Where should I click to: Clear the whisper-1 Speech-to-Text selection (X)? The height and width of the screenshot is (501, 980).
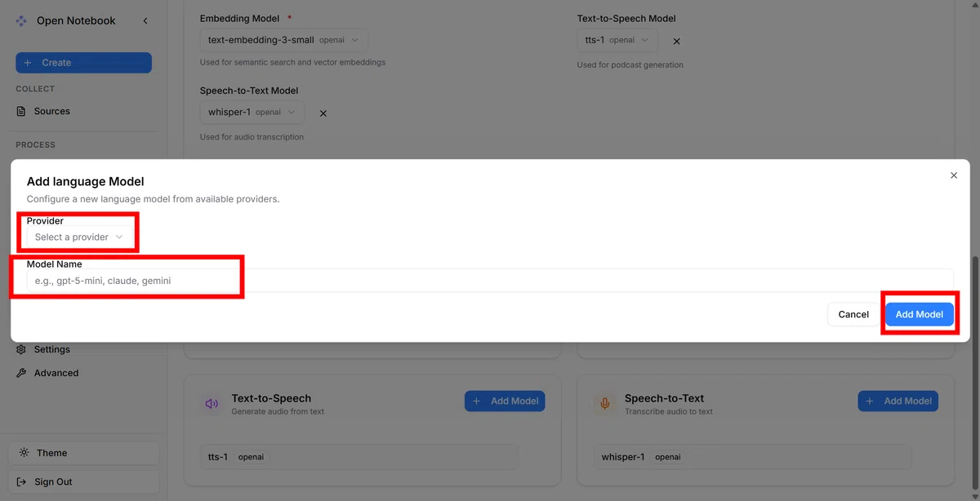click(x=323, y=113)
